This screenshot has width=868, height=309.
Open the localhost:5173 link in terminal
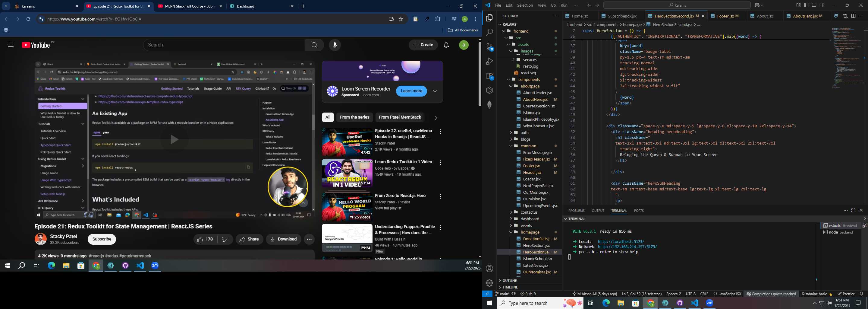(621, 241)
